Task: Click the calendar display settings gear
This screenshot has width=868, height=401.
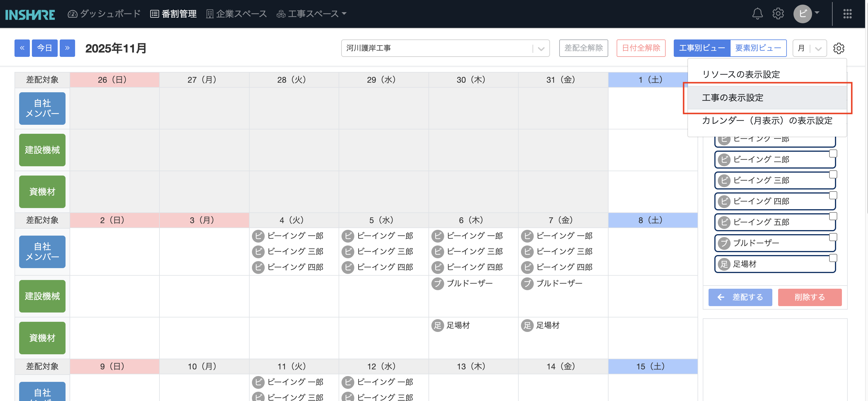Action: (x=839, y=48)
